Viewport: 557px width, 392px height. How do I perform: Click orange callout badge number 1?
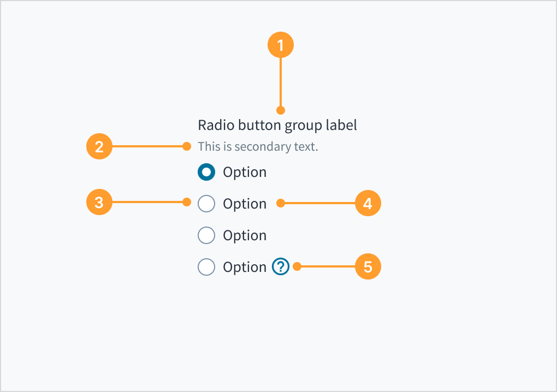pyautogui.click(x=280, y=45)
